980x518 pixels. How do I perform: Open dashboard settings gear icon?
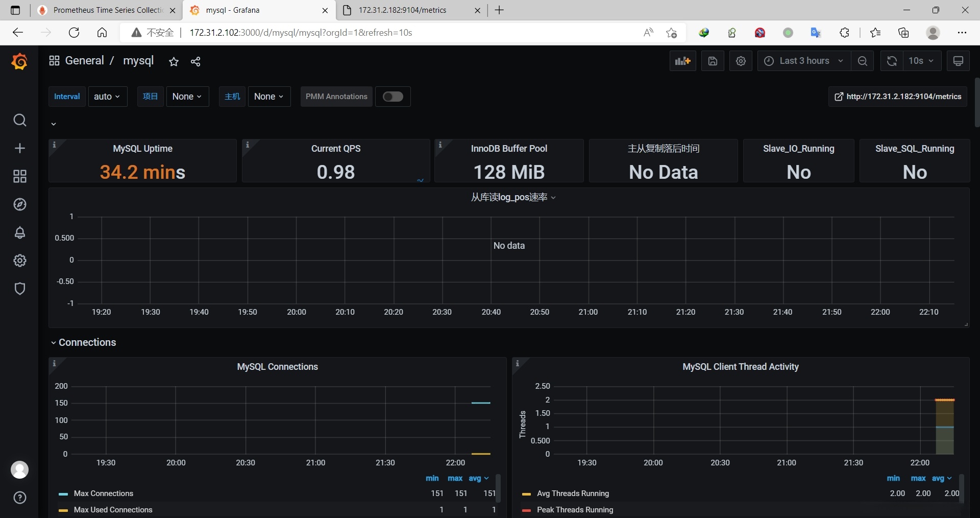[x=741, y=61]
